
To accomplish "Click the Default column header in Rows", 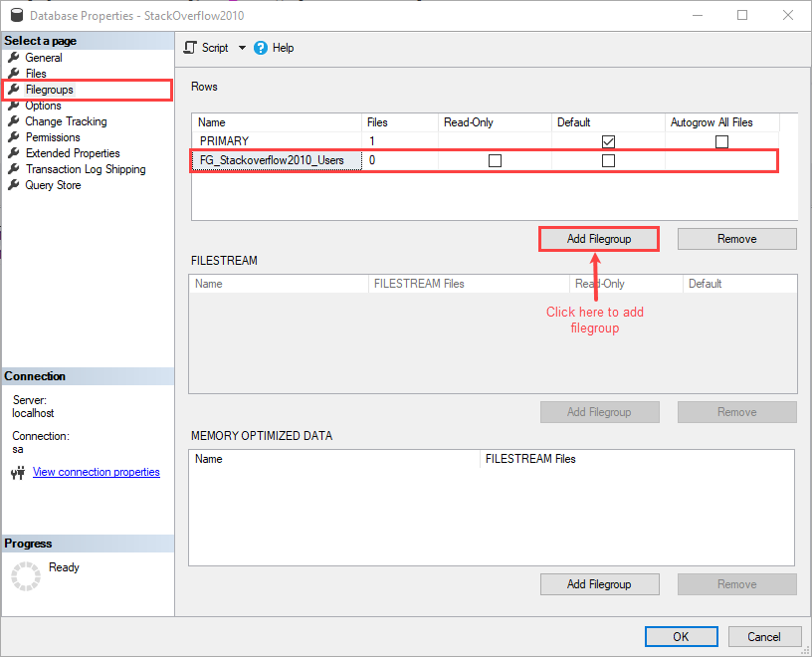I will [608, 122].
